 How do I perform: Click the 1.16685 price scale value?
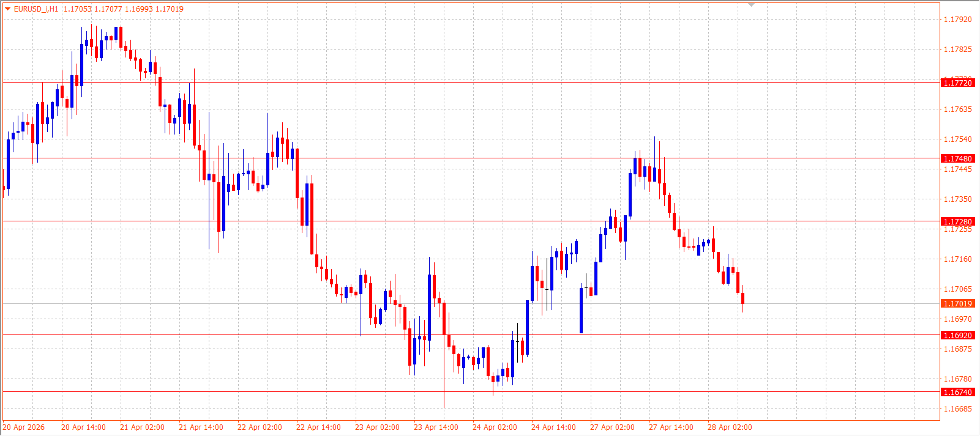tap(957, 409)
